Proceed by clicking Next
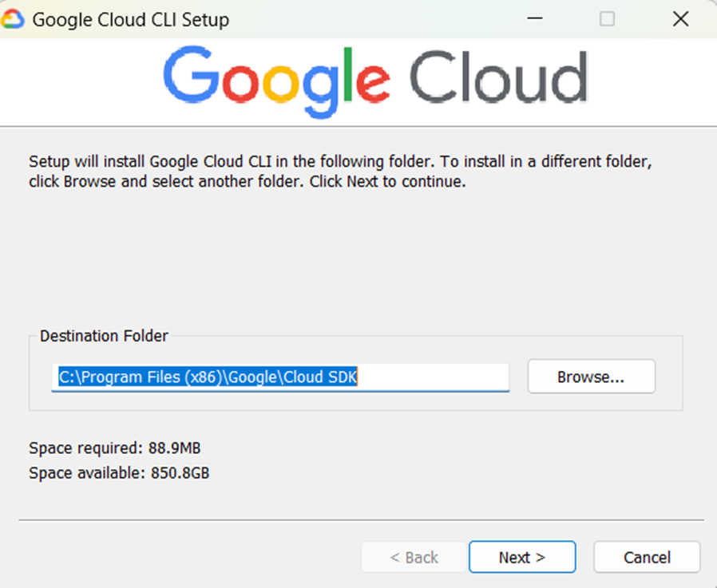The height and width of the screenshot is (588, 717). pyautogui.click(x=522, y=557)
